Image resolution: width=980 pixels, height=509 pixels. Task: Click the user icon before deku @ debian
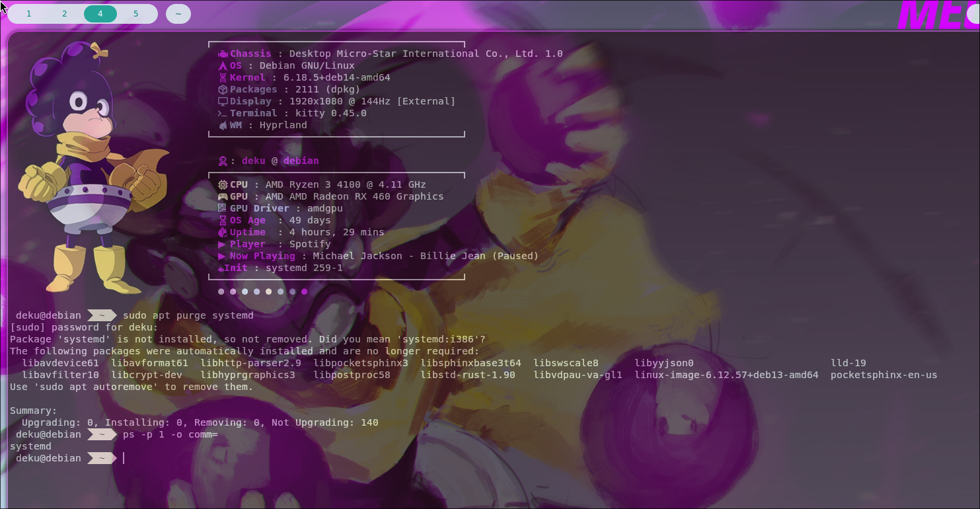(x=223, y=161)
